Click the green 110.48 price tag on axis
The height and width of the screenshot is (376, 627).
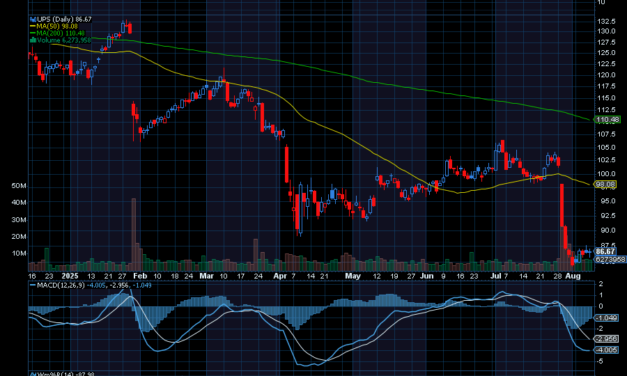[x=608, y=119]
